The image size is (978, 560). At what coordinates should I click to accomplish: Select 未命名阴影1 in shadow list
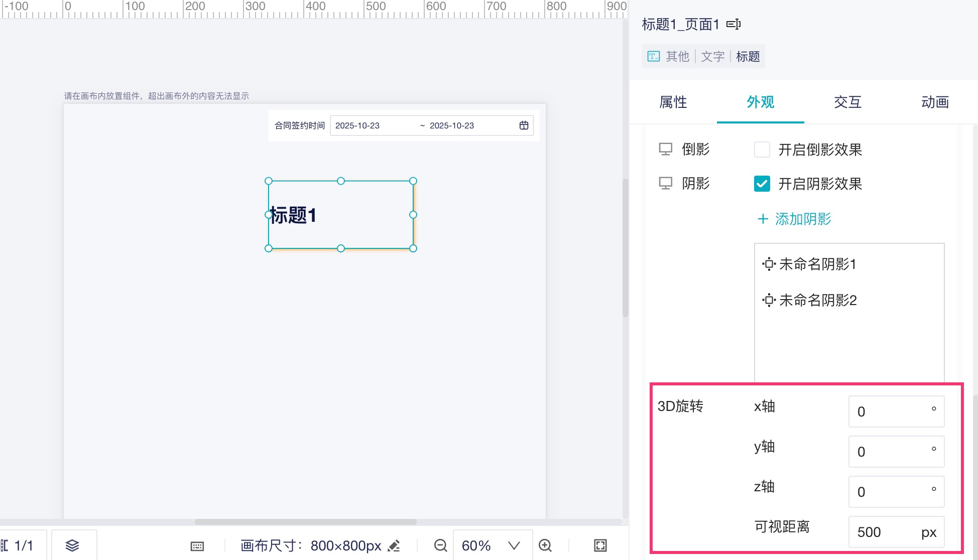(x=817, y=264)
